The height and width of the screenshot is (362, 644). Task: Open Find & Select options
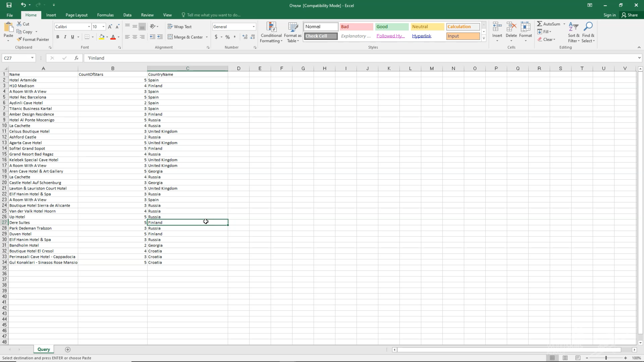[588, 33]
